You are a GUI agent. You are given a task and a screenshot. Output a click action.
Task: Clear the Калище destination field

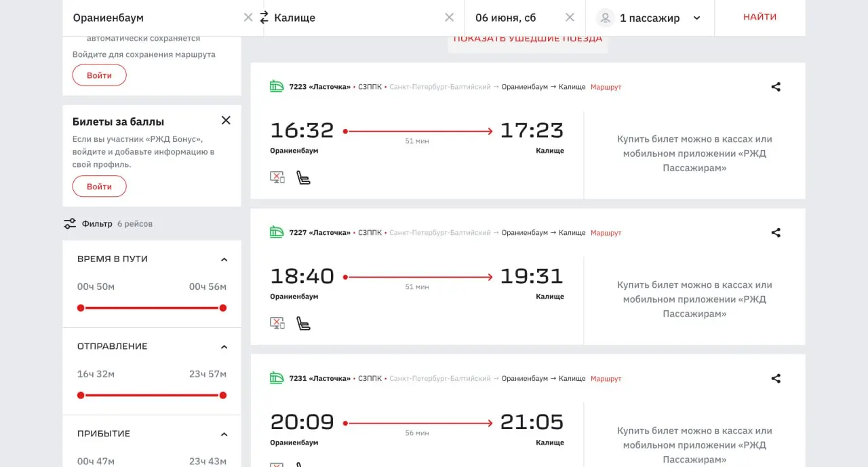point(449,18)
